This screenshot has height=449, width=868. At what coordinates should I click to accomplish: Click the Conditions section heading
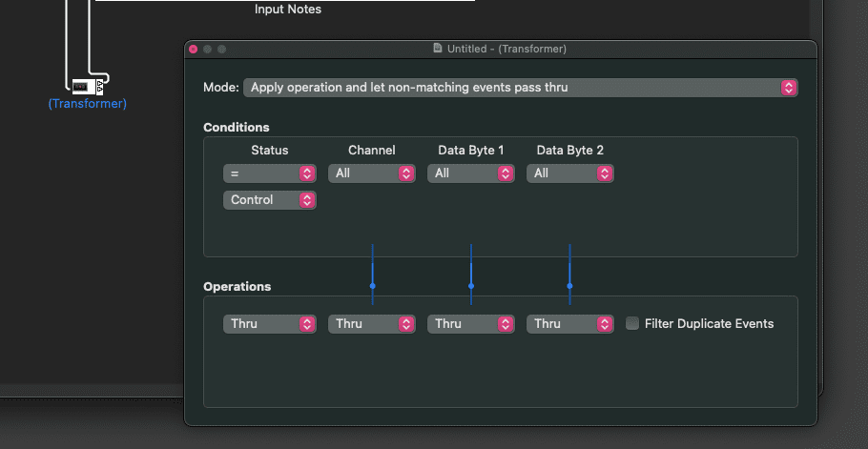click(x=237, y=127)
